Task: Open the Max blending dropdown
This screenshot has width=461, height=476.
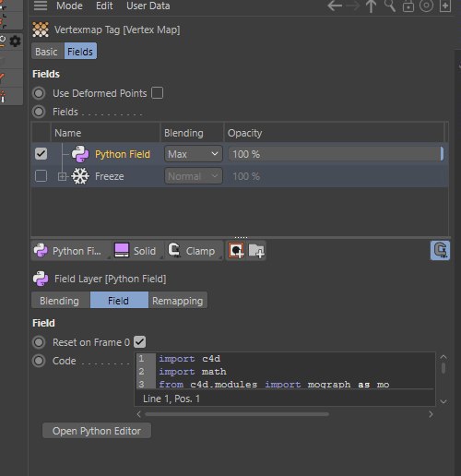Action: (x=194, y=154)
